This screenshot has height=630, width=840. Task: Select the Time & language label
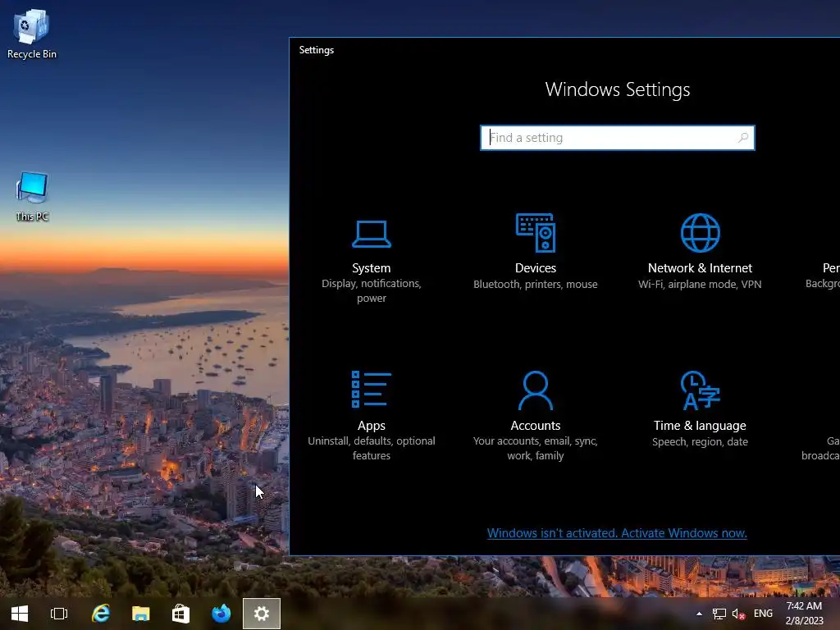coord(700,426)
